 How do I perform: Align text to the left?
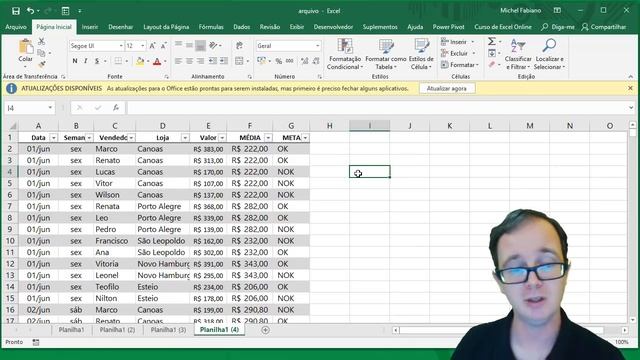(x=178, y=61)
